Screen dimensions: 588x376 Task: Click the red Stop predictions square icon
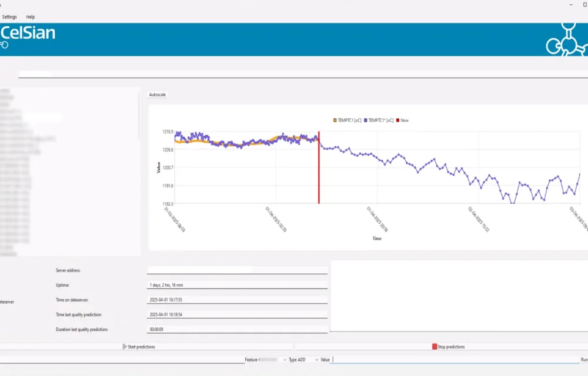tap(435, 347)
